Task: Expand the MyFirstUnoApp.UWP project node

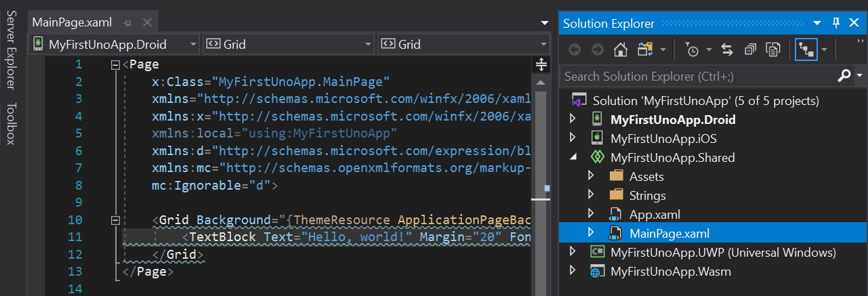Action: 573,252
